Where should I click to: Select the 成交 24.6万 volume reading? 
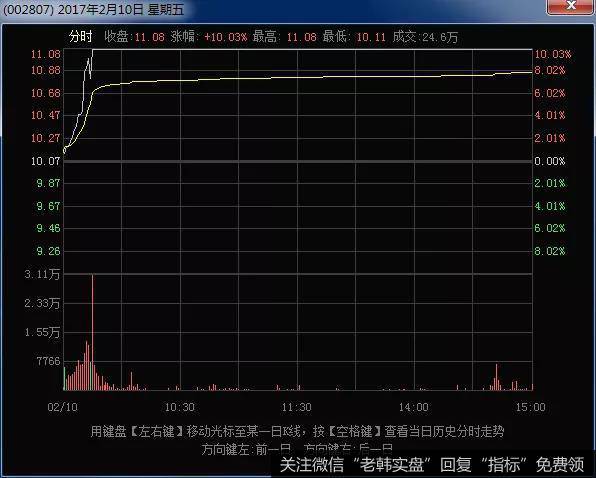(x=425, y=37)
